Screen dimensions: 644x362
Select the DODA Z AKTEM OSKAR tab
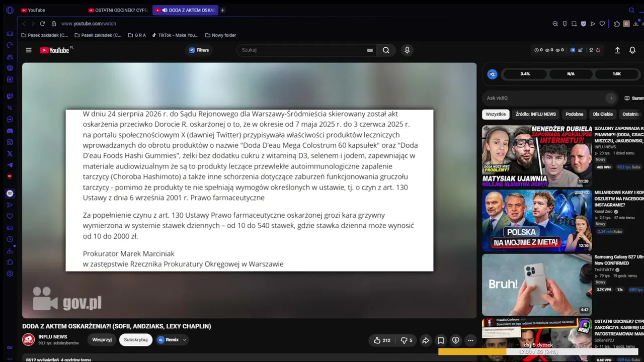185,10
